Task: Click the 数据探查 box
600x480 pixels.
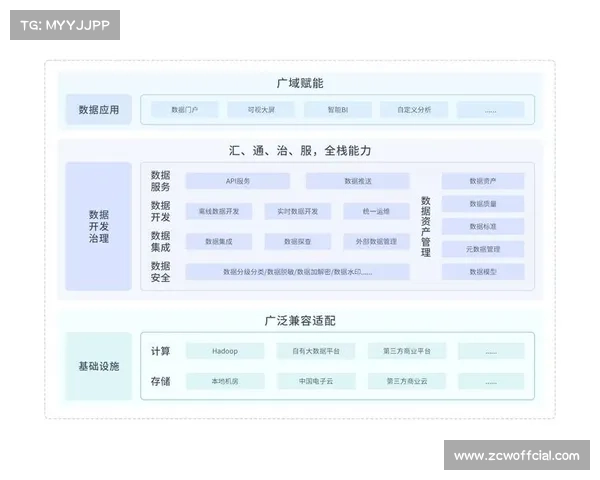Action: pos(298,242)
